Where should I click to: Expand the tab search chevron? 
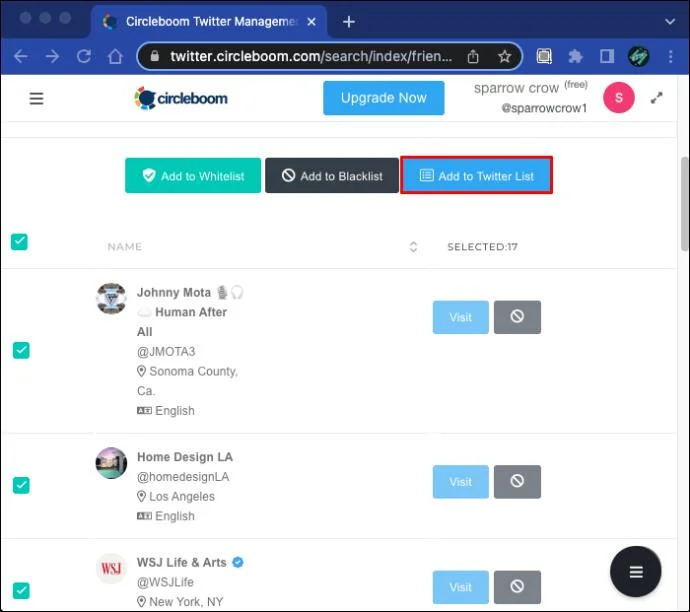[670, 22]
